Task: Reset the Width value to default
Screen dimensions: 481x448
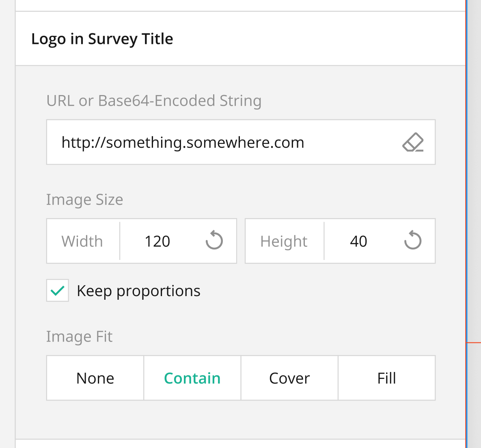Action: click(x=214, y=241)
